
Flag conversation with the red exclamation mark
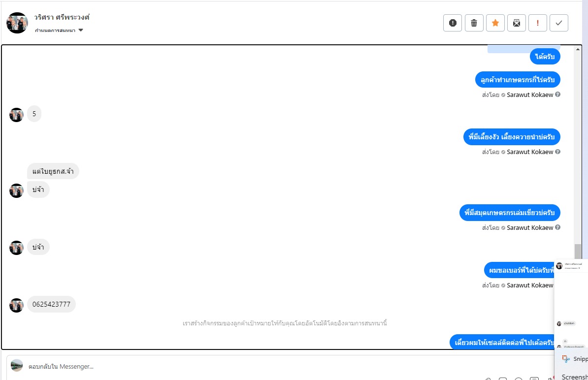tap(538, 23)
